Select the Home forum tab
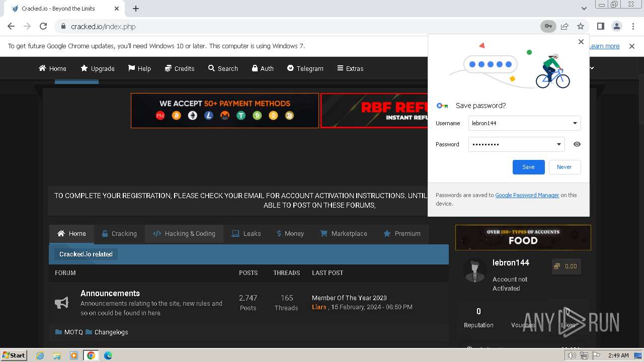Image resolution: width=644 pixels, height=362 pixels. (71, 234)
